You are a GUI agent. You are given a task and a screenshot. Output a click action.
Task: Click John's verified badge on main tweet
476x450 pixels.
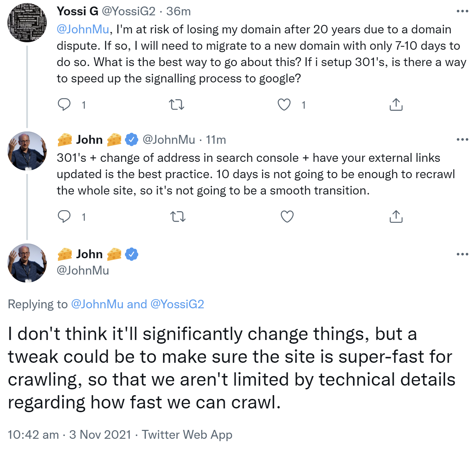click(132, 254)
